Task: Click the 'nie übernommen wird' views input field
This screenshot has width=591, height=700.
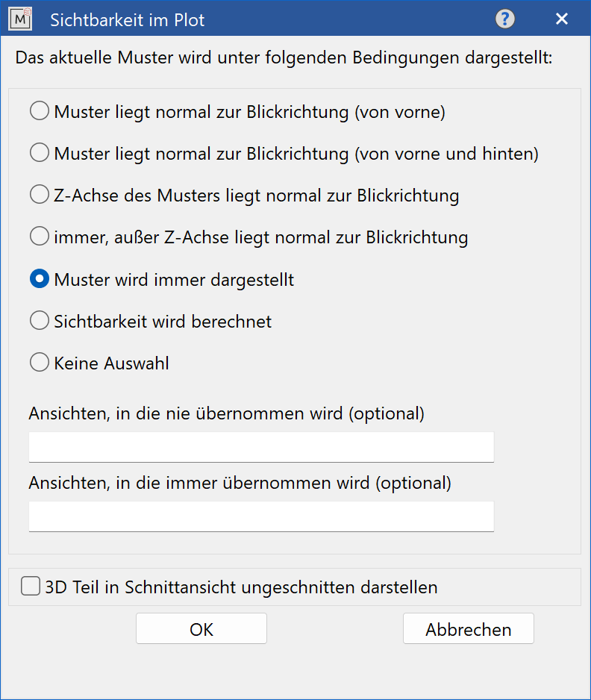Action: click(x=261, y=447)
